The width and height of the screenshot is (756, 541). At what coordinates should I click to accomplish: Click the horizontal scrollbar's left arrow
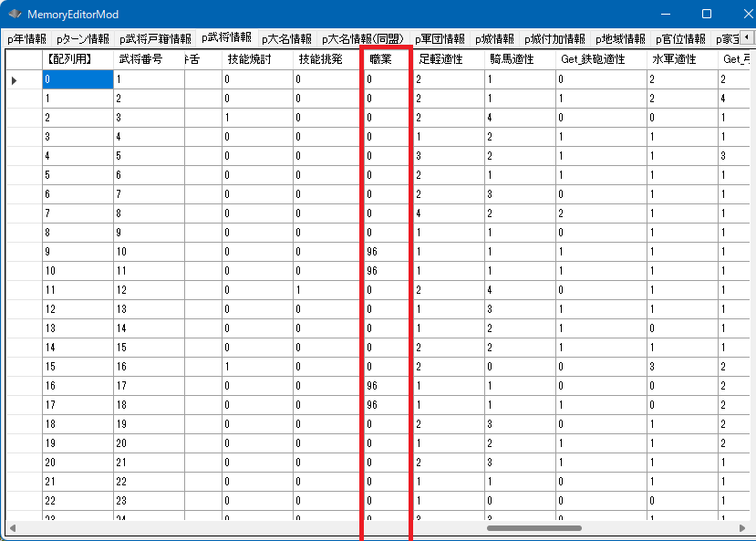12,527
